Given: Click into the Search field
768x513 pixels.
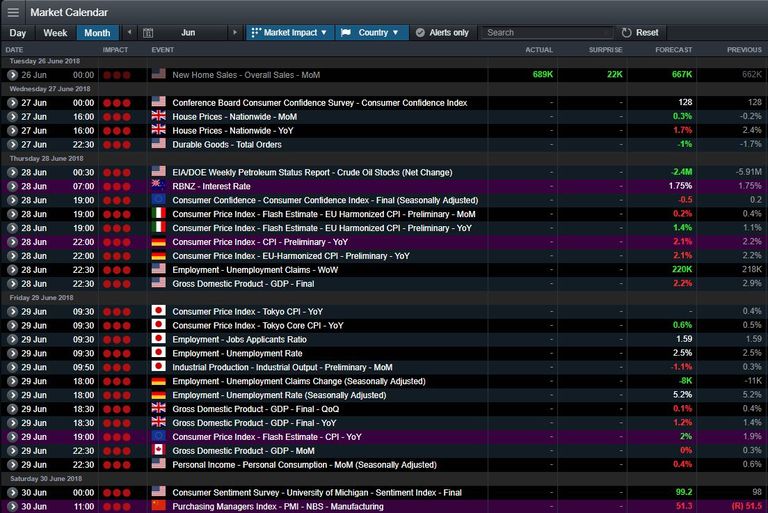Looking at the screenshot, I should (545, 32).
